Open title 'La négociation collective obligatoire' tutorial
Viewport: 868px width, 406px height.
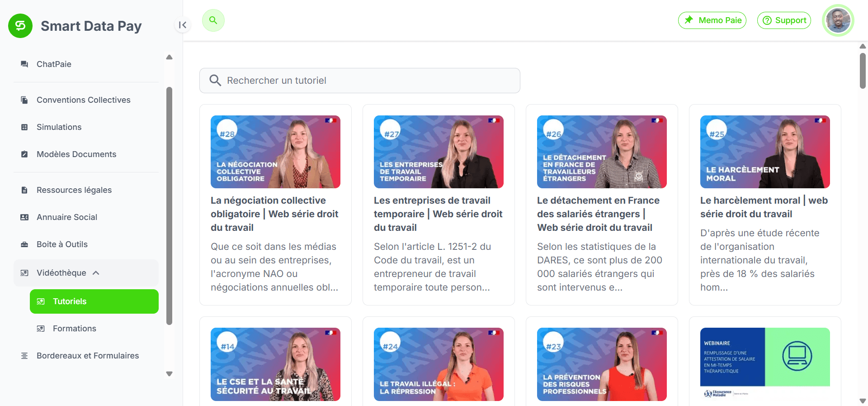tap(275, 214)
